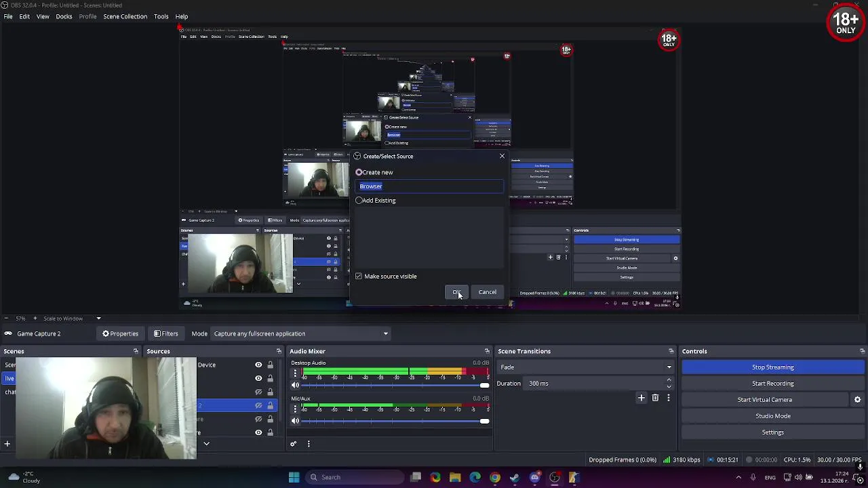Open advanced audio properties gear
Screen dimensions: 868x488
(294, 444)
